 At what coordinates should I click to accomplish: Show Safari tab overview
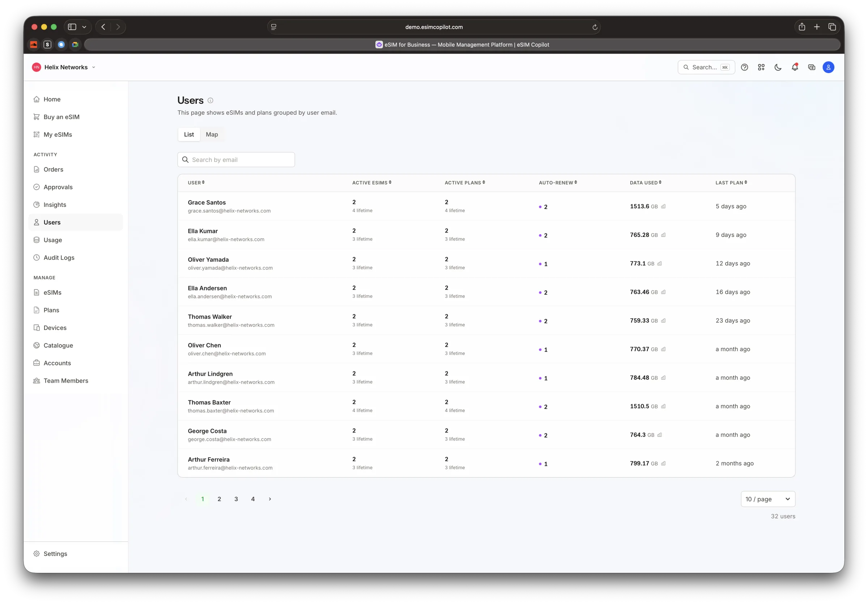click(832, 27)
